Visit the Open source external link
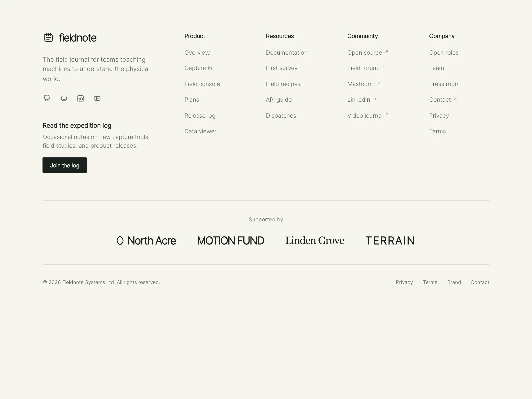 click(368, 53)
